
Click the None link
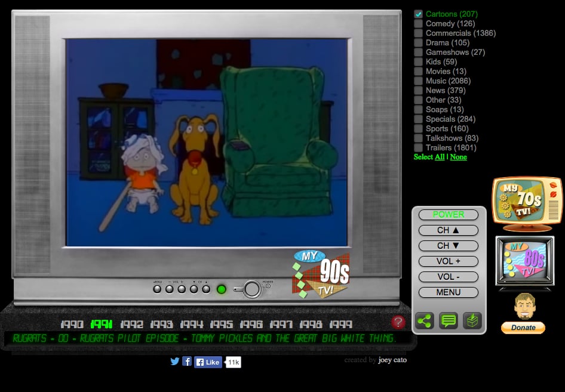(x=458, y=157)
